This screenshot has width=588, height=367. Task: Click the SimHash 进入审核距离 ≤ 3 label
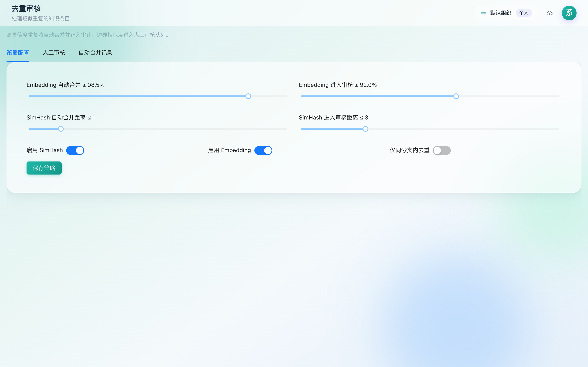(333, 118)
